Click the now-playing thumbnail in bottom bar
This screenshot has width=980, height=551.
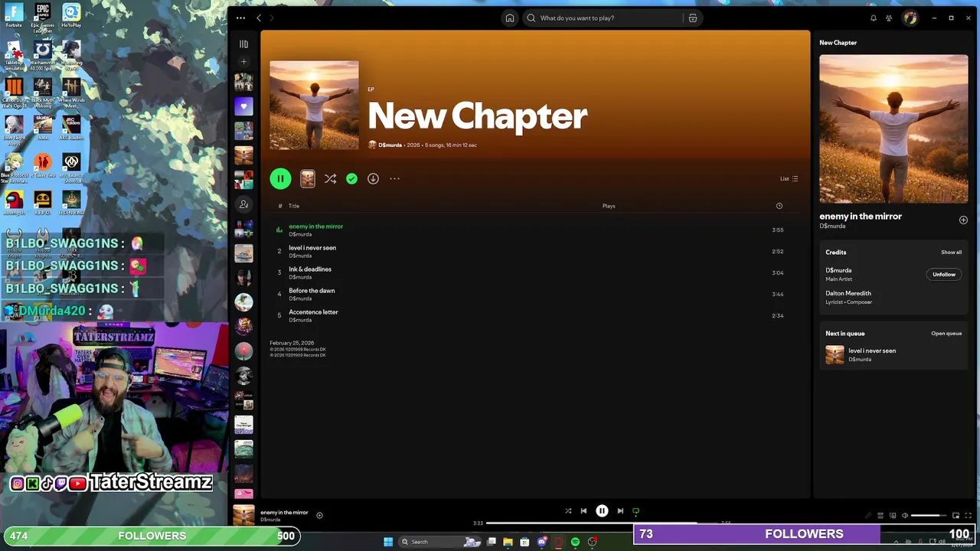point(243,515)
